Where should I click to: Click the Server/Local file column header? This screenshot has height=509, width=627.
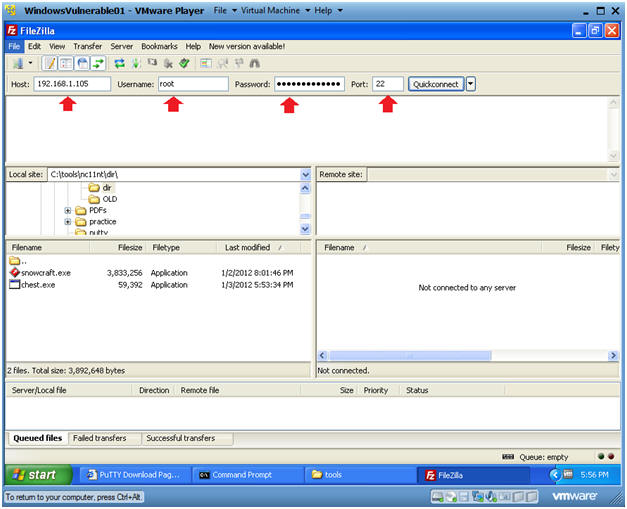[x=69, y=390]
